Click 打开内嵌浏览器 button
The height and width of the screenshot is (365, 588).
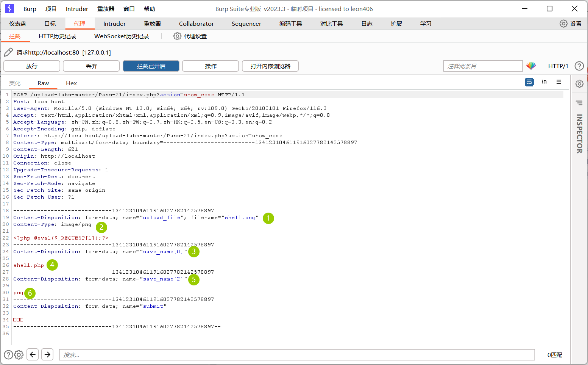click(x=270, y=66)
